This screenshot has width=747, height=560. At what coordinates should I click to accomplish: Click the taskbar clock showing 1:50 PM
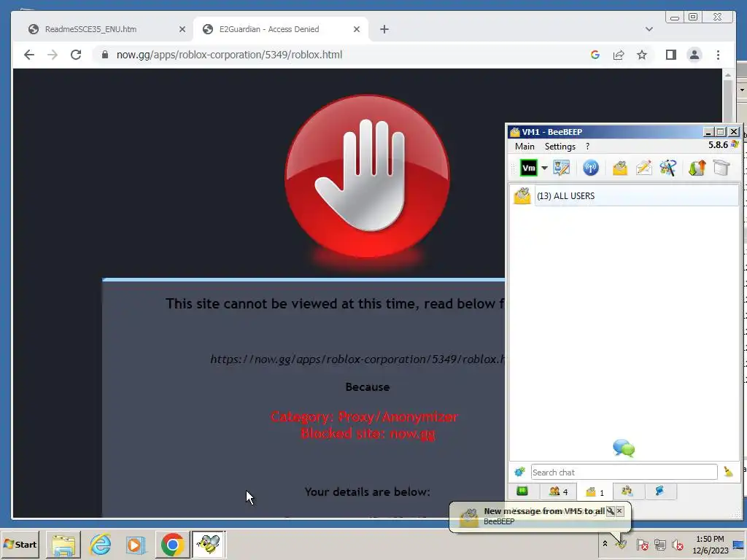(x=710, y=544)
